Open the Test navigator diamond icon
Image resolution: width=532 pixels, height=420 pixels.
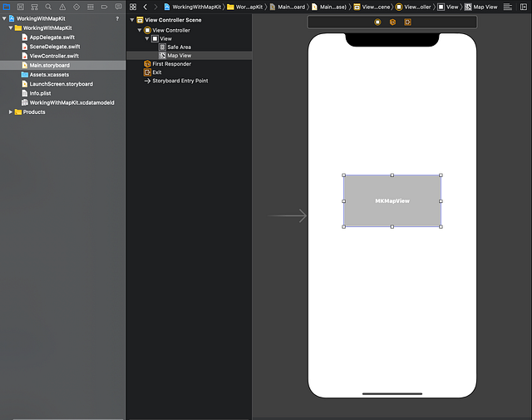click(76, 7)
